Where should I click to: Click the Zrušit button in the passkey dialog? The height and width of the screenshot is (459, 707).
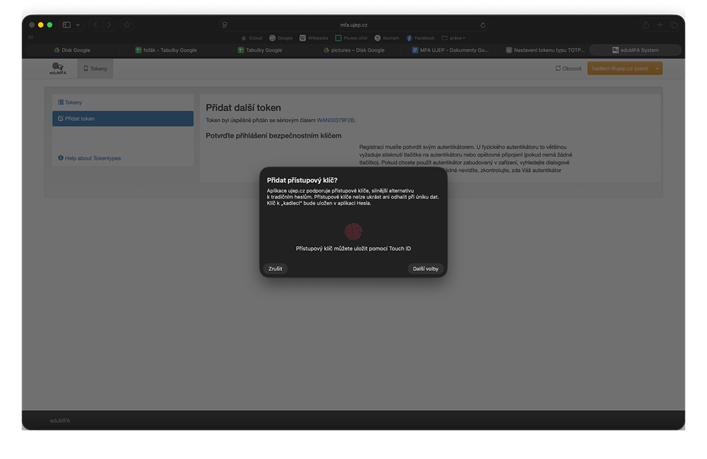point(275,269)
